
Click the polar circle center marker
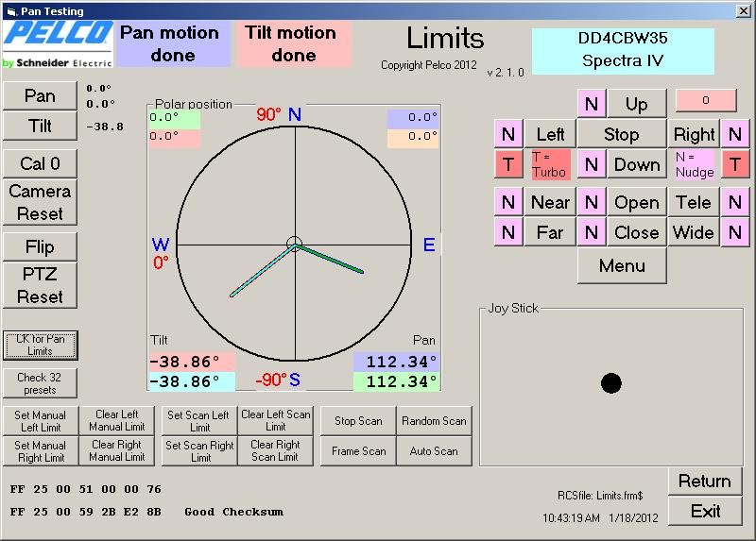(294, 245)
